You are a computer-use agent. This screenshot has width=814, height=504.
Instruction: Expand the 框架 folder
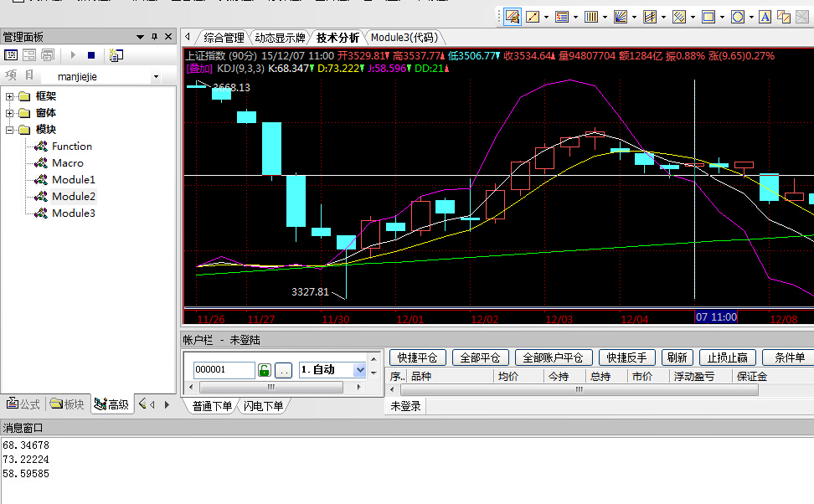(x=9, y=96)
